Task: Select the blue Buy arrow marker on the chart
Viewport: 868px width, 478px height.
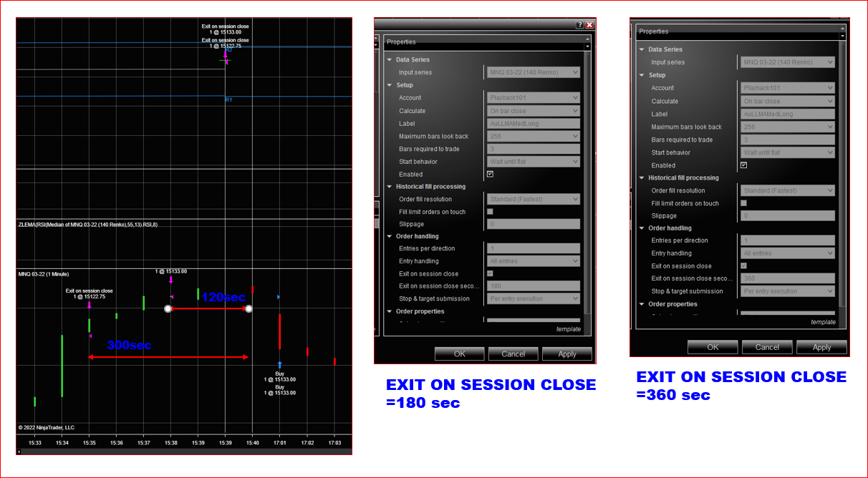Action: click(x=280, y=363)
